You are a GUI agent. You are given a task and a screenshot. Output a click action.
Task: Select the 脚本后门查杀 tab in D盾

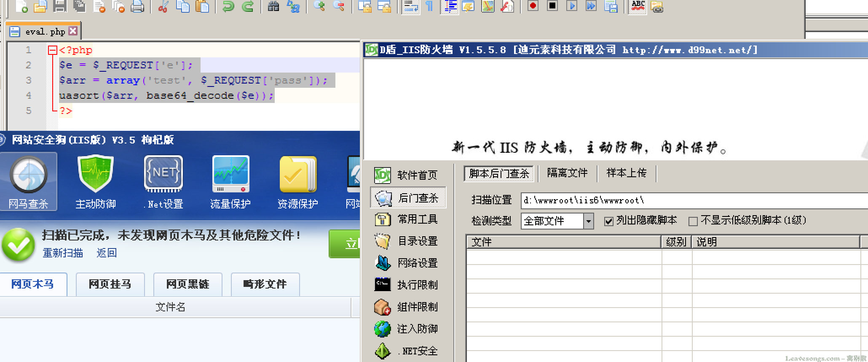click(x=499, y=173)
